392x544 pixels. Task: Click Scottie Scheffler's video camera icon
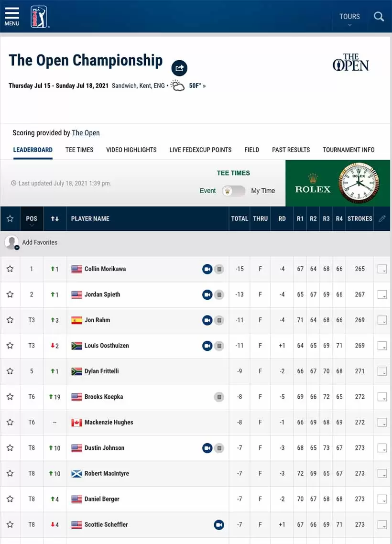point(219,525)
